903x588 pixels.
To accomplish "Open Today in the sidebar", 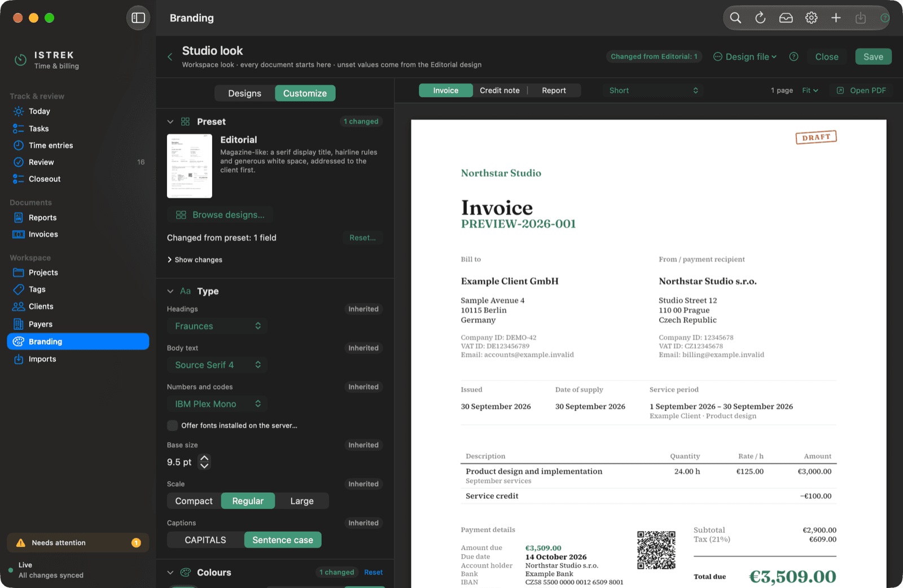I will (x=78, y=111).
